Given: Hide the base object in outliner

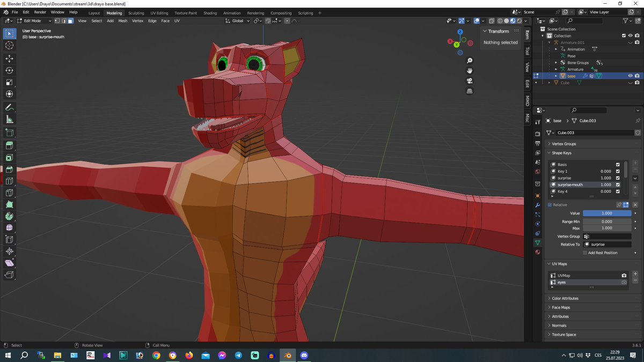Looking at the screenshot, I should 630,76.
